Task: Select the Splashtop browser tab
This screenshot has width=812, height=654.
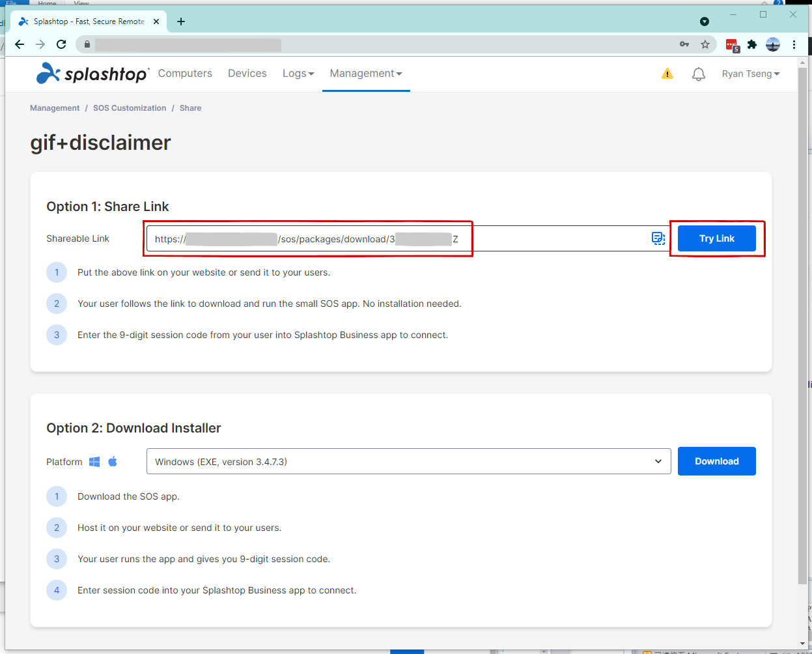Action: [x=90, y=21]
